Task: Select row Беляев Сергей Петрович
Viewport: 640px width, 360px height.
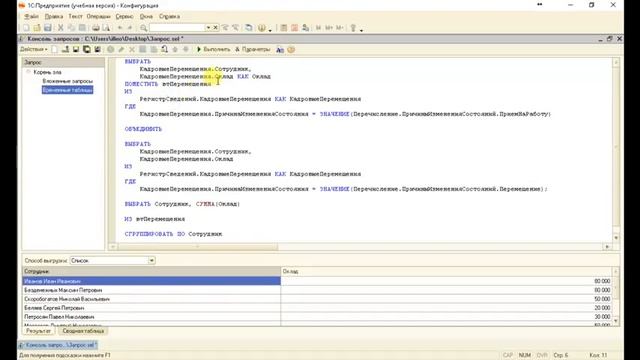Action: 151,308
